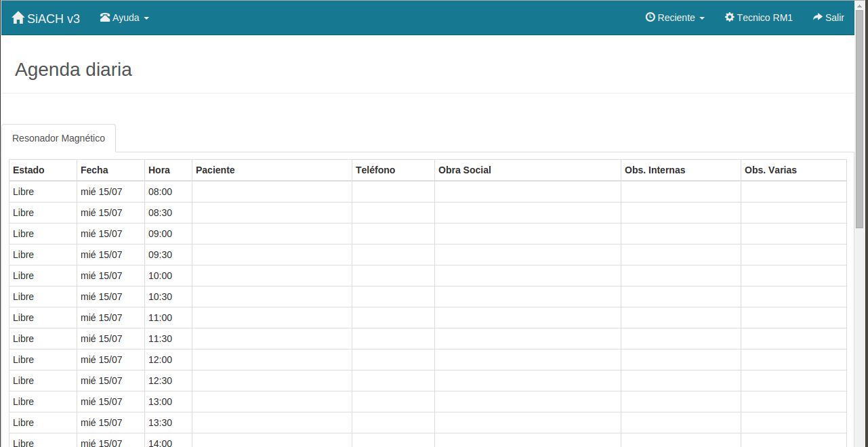The width and height of the screenshot is (868, 447).
Task: Click the SiACH v3 home icon
Action: 18,18
